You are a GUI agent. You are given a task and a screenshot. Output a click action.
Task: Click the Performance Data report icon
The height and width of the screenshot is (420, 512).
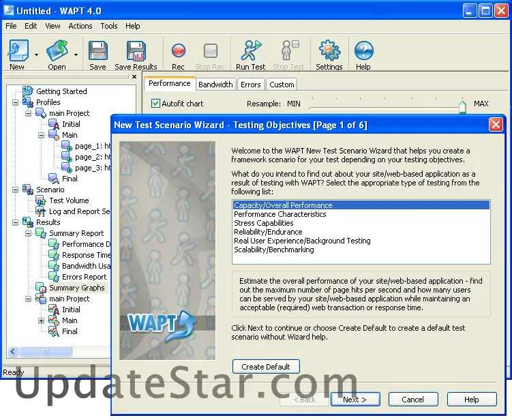54,244
